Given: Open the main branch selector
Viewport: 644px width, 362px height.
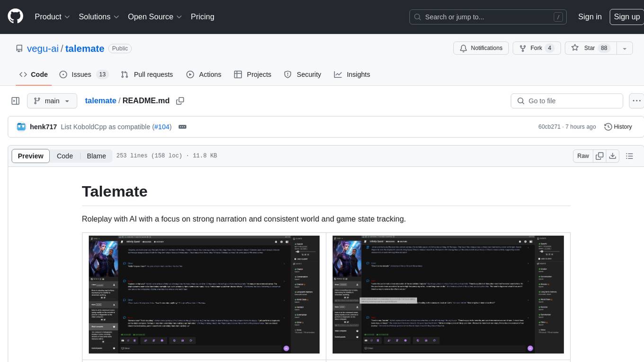Looking at the screenshot, I should click(x=52, y=101).
